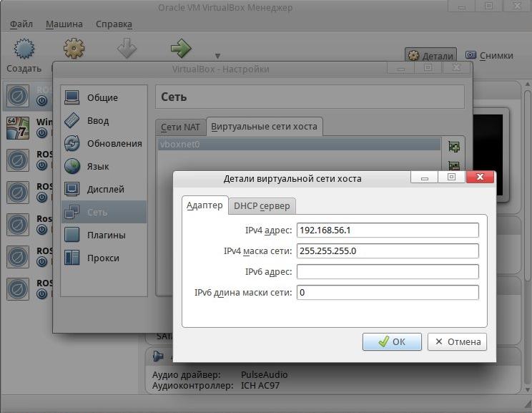Open the Машина menu
This screenshot has height=413, width=532.
[x=64, y=24]
